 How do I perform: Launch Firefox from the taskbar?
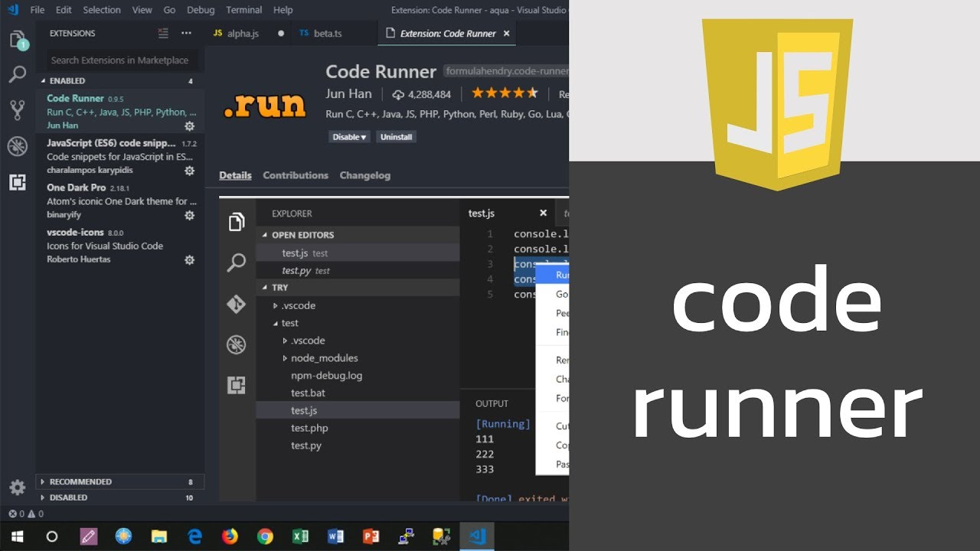point(230,536)
